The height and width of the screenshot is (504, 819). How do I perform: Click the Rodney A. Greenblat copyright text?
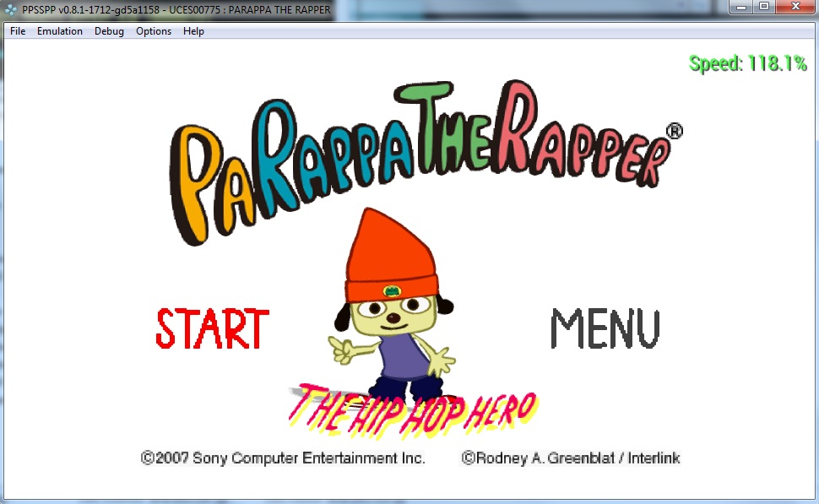(x=571, y=458)
